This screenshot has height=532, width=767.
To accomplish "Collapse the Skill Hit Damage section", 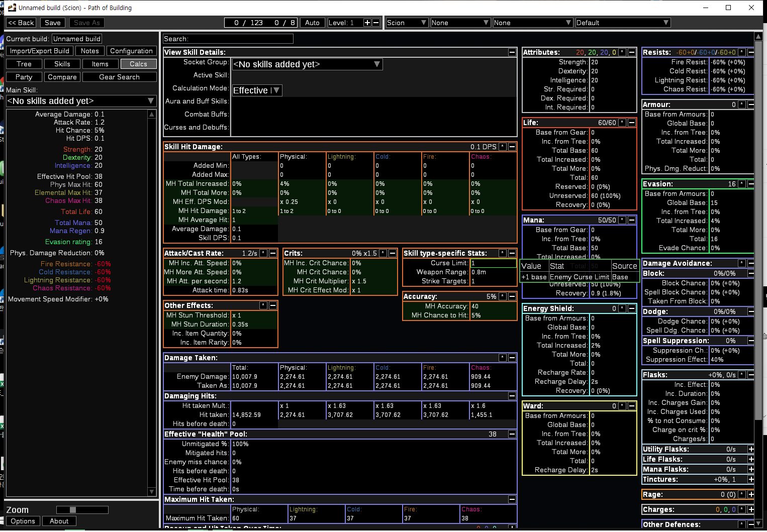I will [512, 147].
